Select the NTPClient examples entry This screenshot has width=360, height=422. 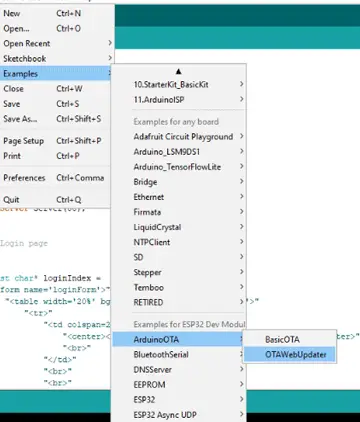coord(179,242)
